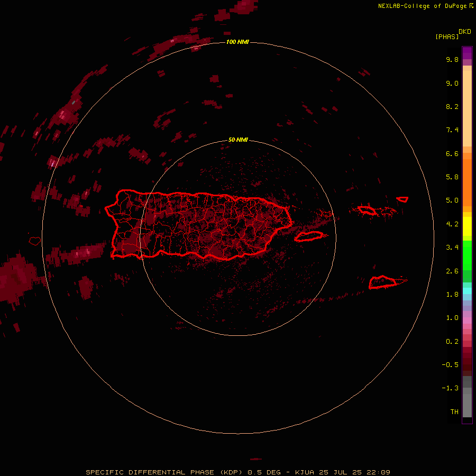Pick the gray band at the scale bottom
The width and height of the screenshot is (476, 476).
pos(467,405)
